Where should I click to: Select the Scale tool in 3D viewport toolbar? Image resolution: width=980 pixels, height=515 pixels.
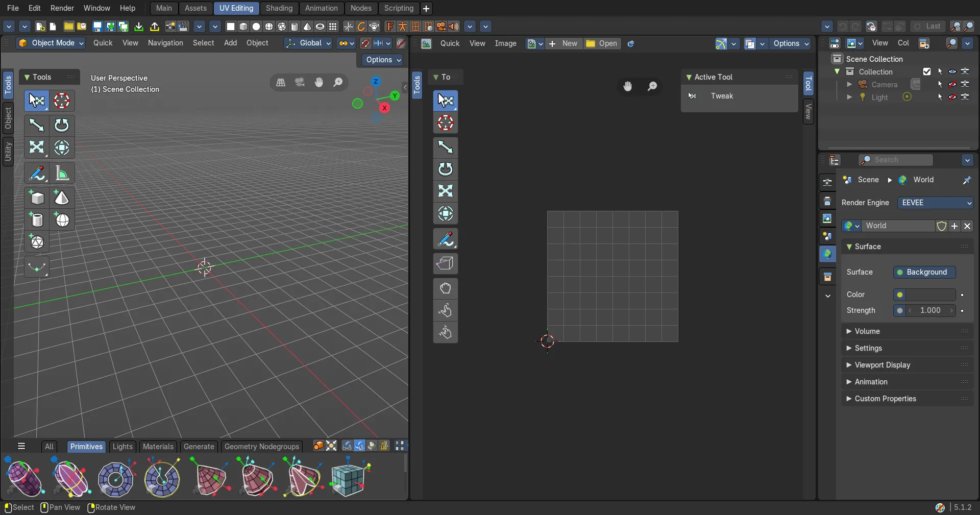(37, 148)
